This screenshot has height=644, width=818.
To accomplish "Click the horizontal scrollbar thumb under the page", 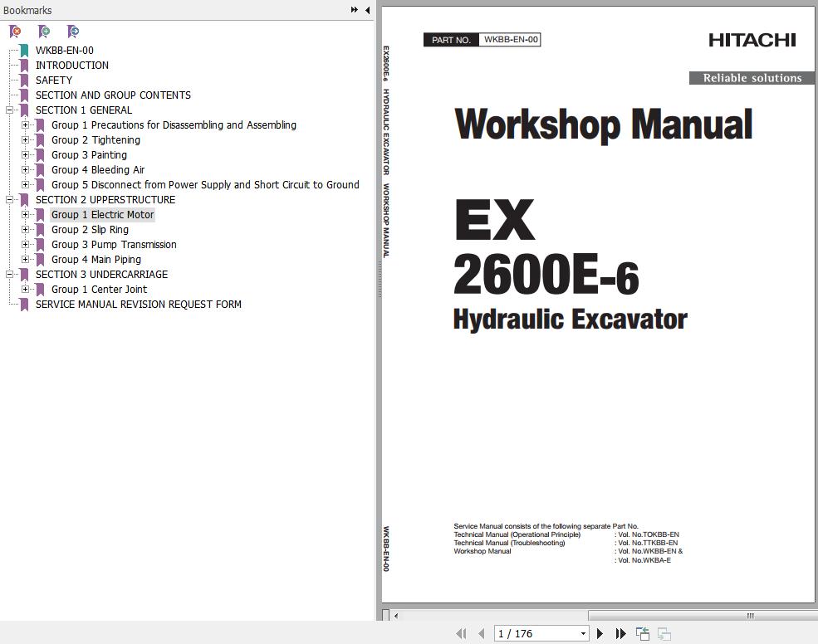I will tap(703, 616).
